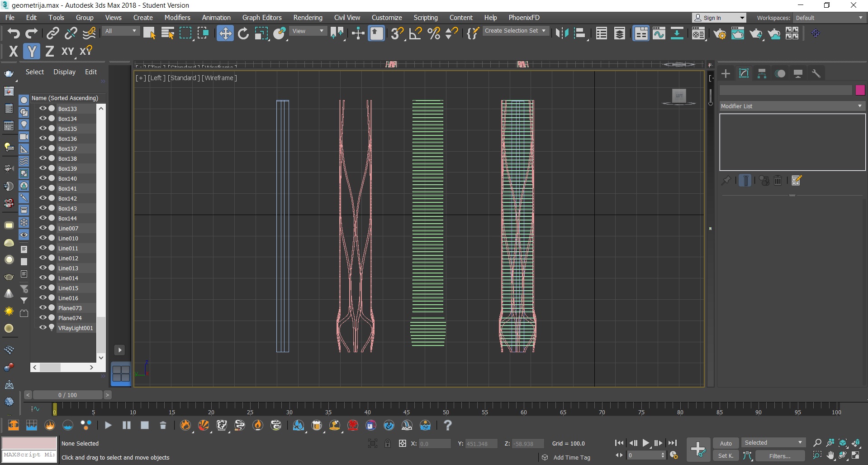Restrict movement to the Z axis

[x=50, y=52]
